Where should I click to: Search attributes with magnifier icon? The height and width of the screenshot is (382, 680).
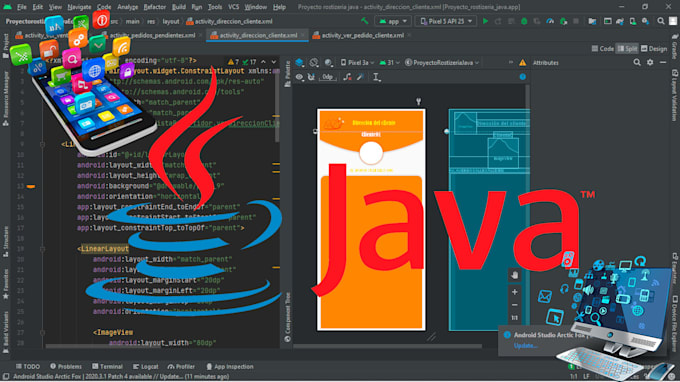point(637,62)
